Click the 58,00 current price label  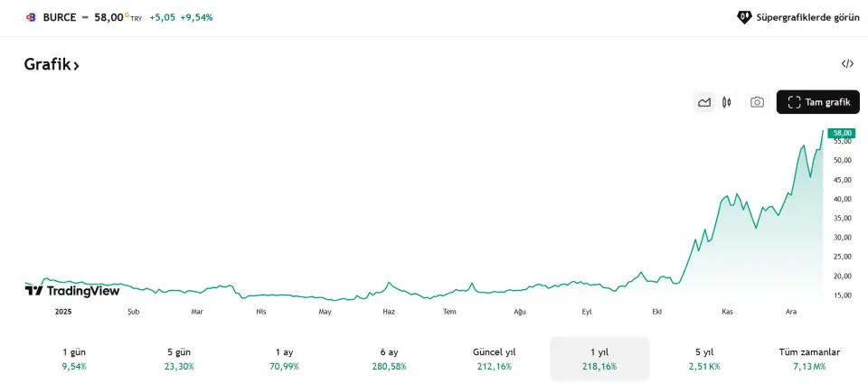[843, 133]
